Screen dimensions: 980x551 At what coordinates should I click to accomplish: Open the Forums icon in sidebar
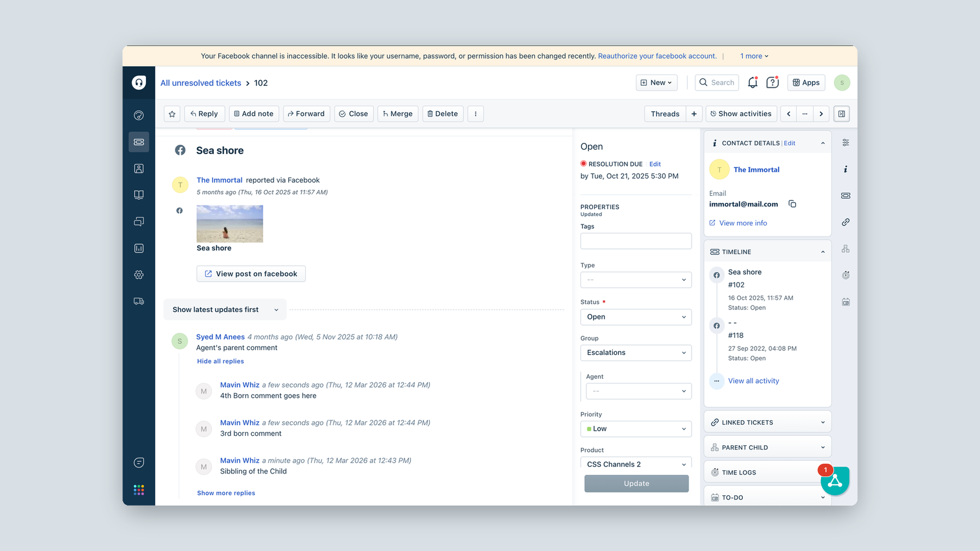[x=139, y=222]
